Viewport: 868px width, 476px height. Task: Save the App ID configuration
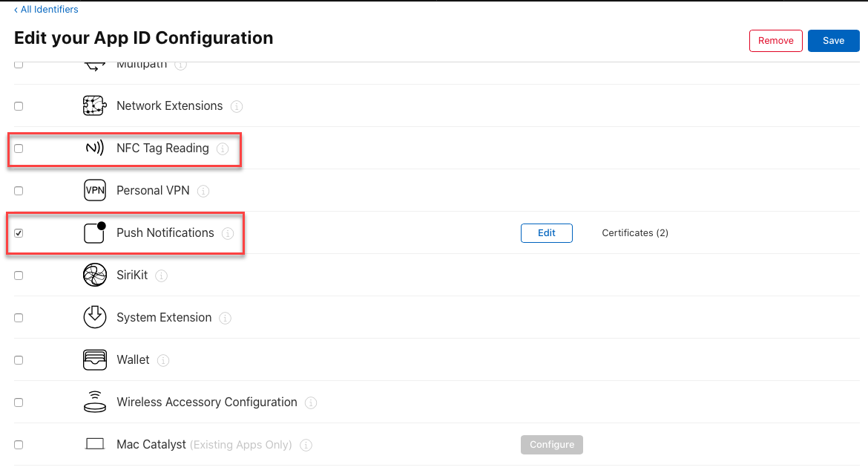point(833,41)
